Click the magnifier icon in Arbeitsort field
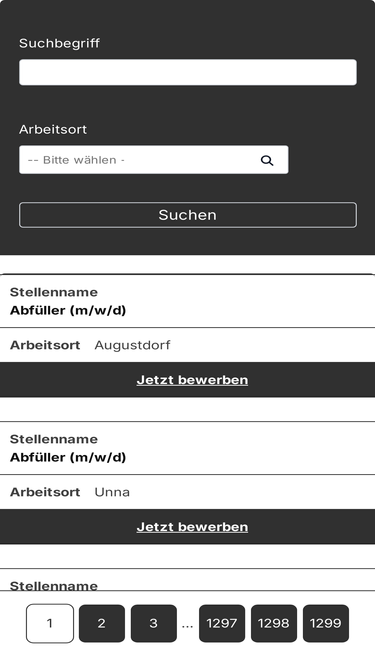This screenshot has height=667, width=375. coord(267,160)
